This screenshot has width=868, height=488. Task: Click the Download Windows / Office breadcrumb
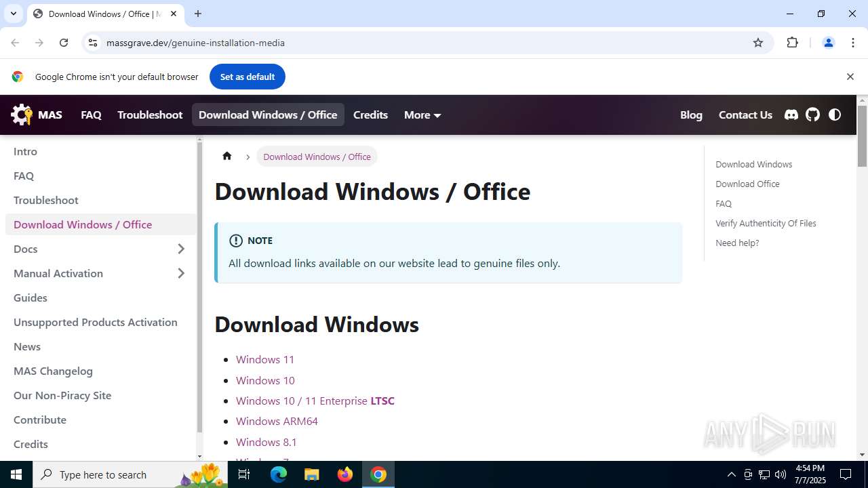317,157
